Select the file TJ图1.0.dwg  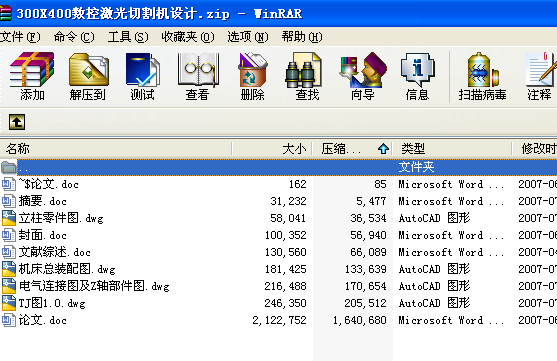click(52, 303)
